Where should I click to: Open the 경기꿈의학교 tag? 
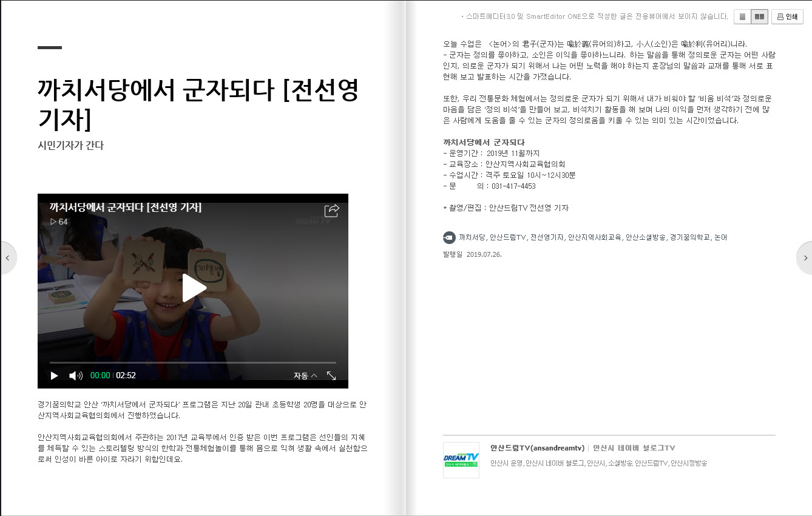690,237
